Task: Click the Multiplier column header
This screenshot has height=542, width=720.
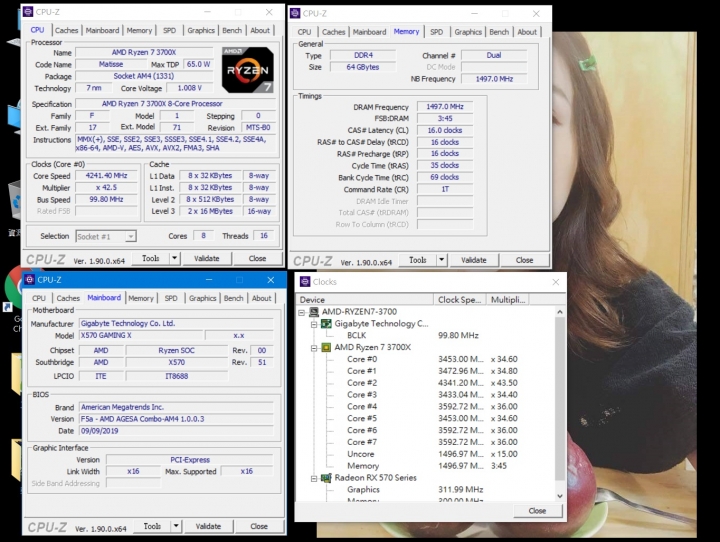Action: coord(508,299)
